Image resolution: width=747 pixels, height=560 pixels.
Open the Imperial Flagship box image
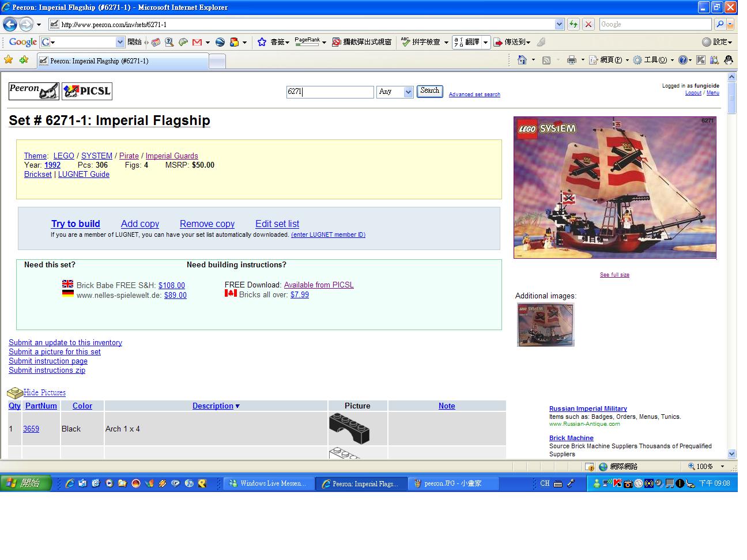coord(615,188)
